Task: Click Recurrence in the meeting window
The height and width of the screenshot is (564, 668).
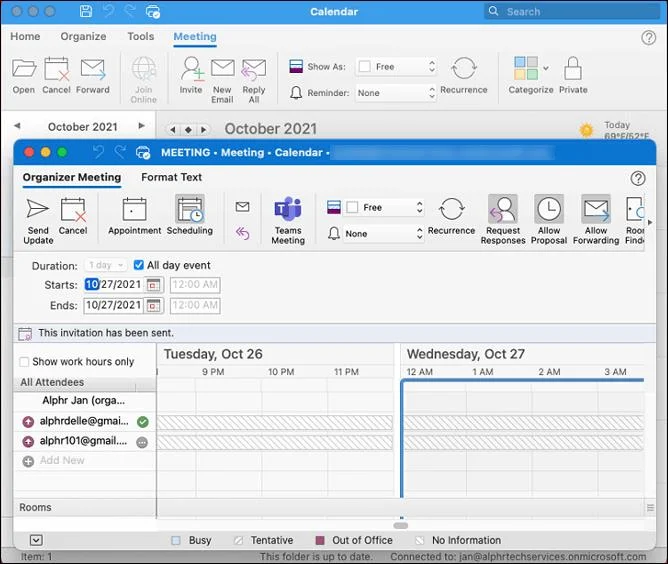Action: 451,210
